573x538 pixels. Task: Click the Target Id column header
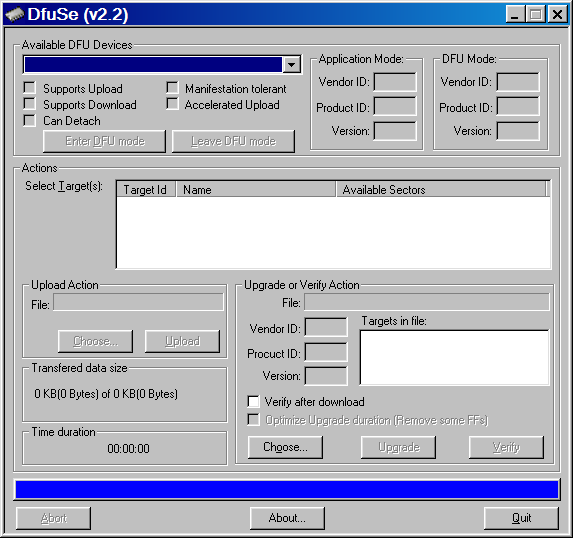click(x=146, y=189)
